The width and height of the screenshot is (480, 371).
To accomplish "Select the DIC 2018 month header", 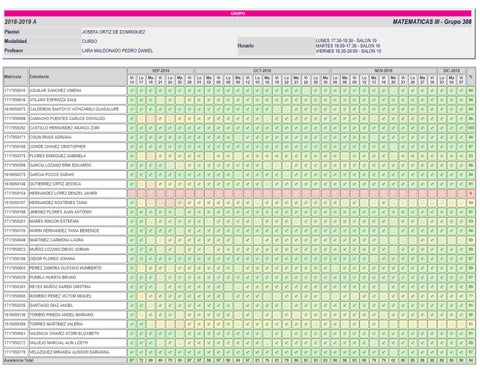I will pyautogui.click(x=452, y=71).
